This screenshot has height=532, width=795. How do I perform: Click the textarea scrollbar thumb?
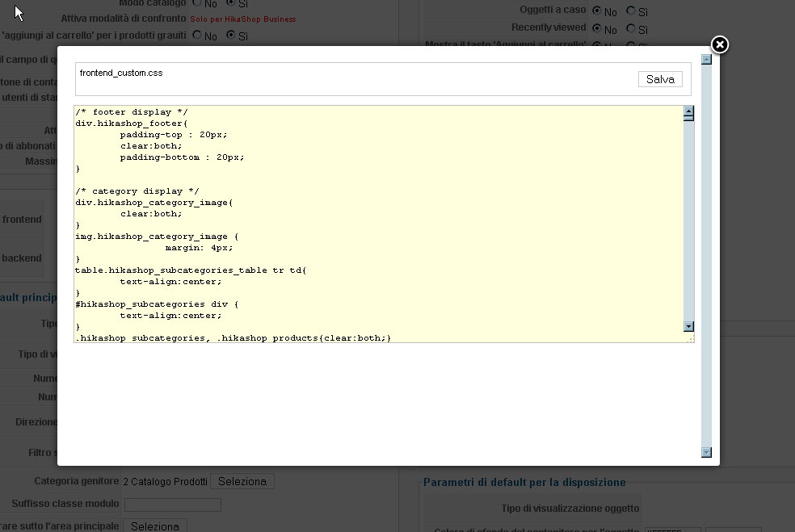tap(688, 118)
